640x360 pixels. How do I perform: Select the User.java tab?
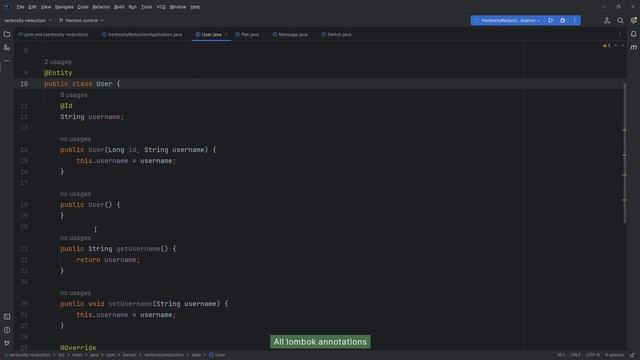(x=211, y=35)
